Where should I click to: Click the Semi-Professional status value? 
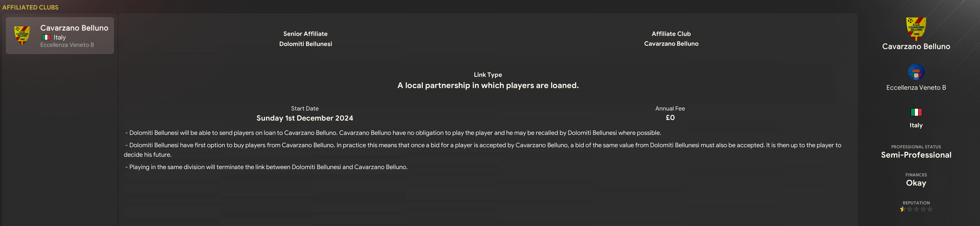click(916, 155)
